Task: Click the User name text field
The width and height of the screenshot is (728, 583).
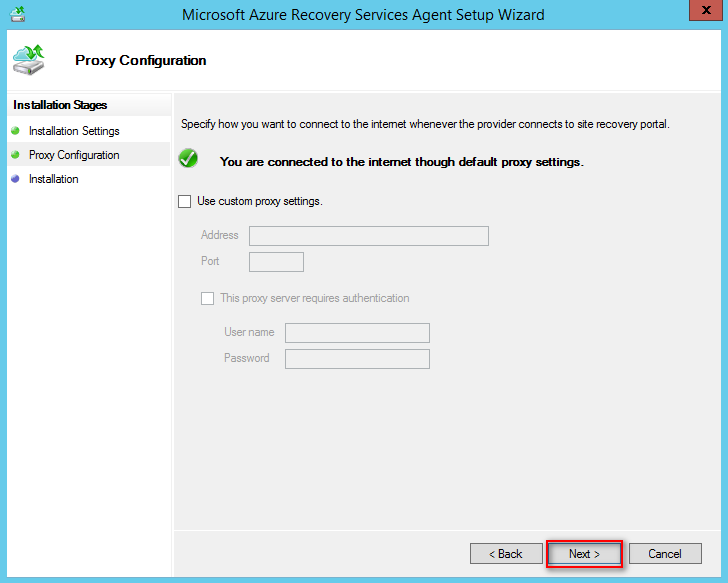Action: point(357,333)
